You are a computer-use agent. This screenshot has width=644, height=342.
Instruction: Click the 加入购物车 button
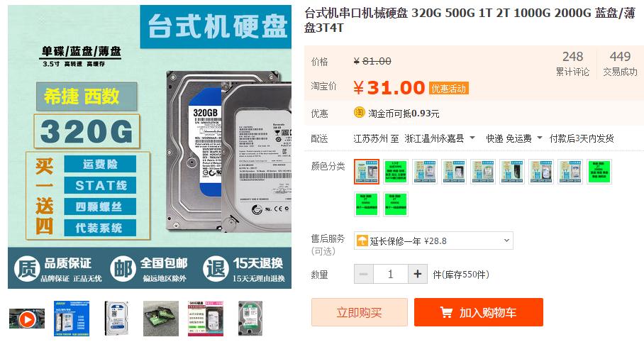pyautogui.click(x=479, y=312)
